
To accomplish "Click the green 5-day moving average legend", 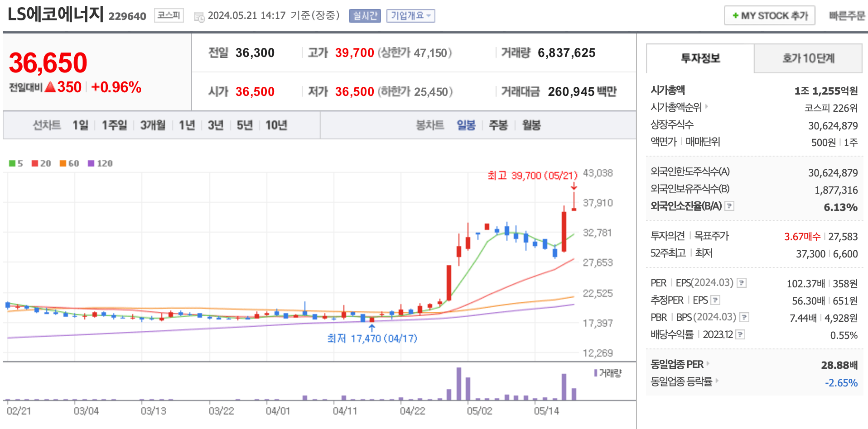I will point(16,163).
